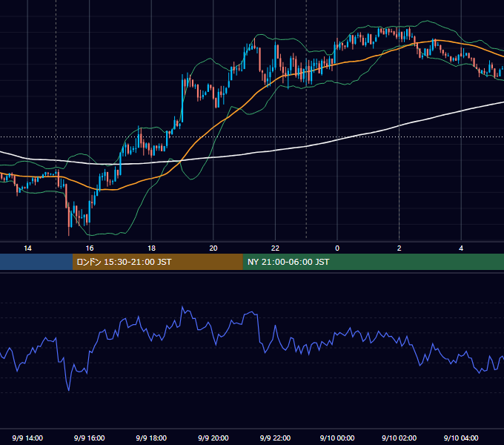Click the blue session bar before ロンドン
Screen dimensions: 504x445
[x=36, y=262]
